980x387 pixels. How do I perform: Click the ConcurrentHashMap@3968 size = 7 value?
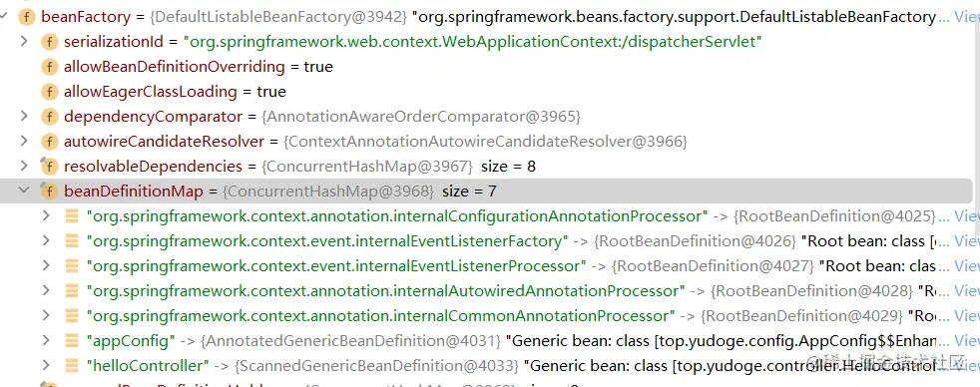tap(359, 192)
